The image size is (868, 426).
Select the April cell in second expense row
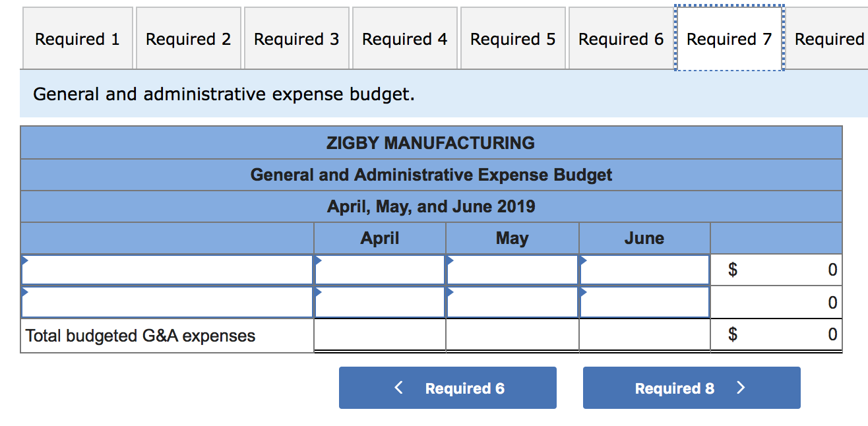(380, 302)
